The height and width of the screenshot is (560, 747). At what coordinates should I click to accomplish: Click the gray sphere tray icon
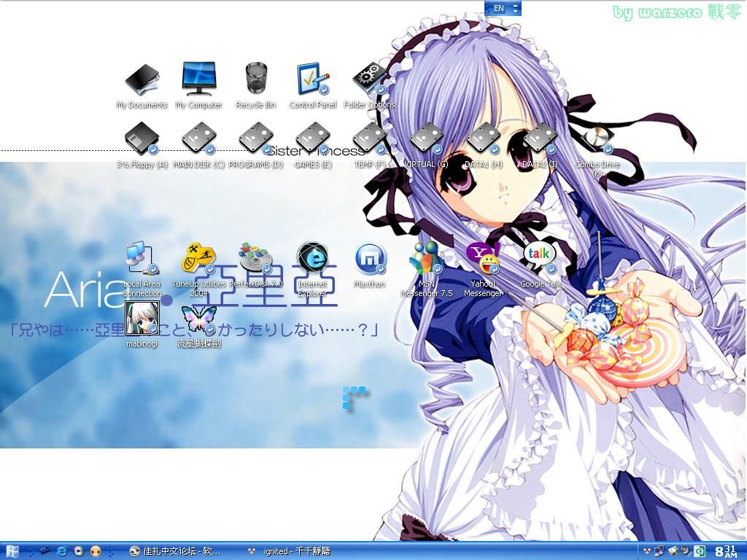coord(685,551)
